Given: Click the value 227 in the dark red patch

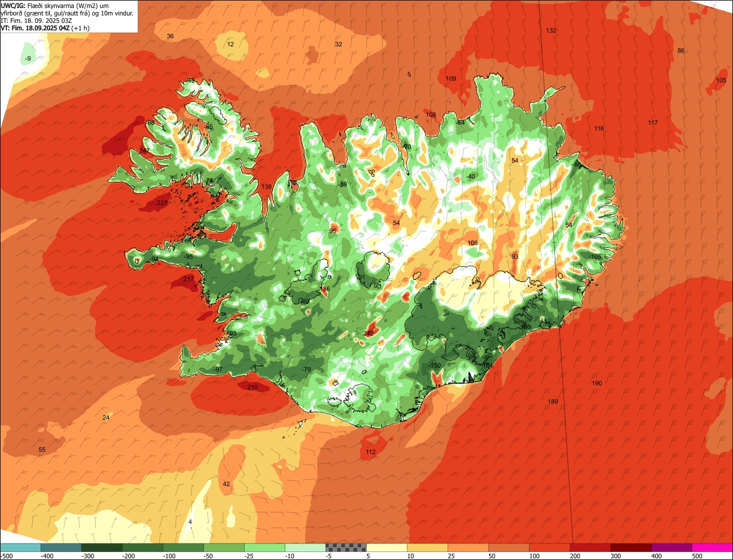Looking at the screenshot, I should coord(162,203).
